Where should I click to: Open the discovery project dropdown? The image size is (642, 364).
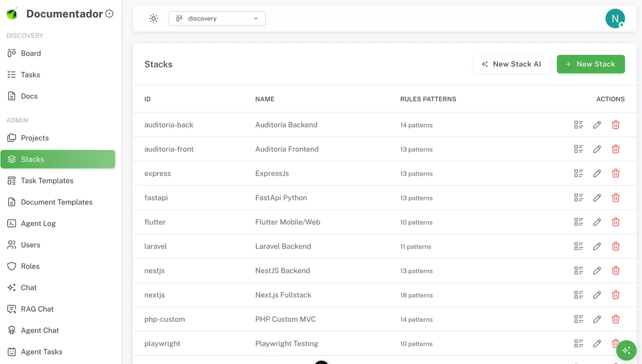pos(217,18)
